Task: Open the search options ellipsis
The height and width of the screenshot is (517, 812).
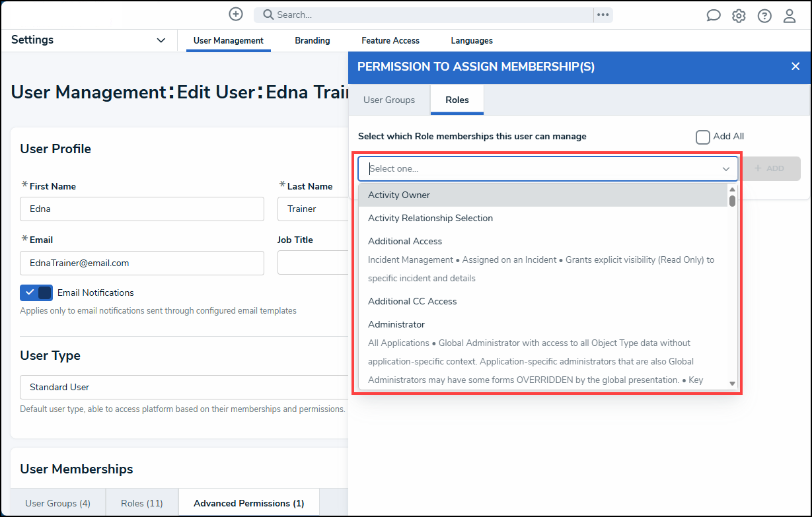Action: point(603,15)
